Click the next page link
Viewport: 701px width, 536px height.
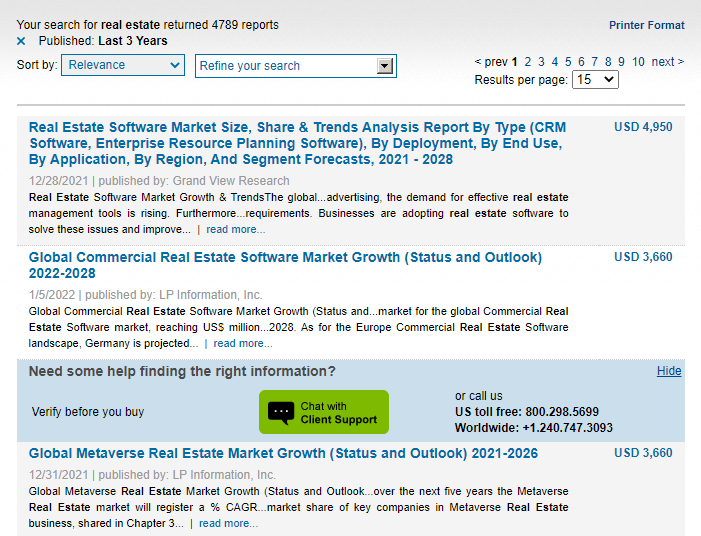pyautogui.click(x=667, y=62)
